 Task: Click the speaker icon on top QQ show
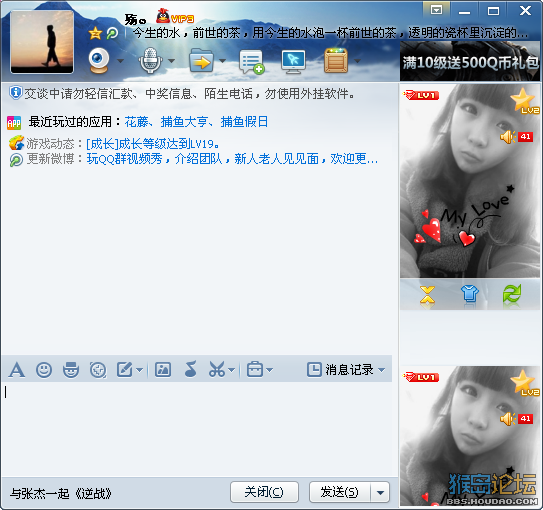(x=508, y=137)
